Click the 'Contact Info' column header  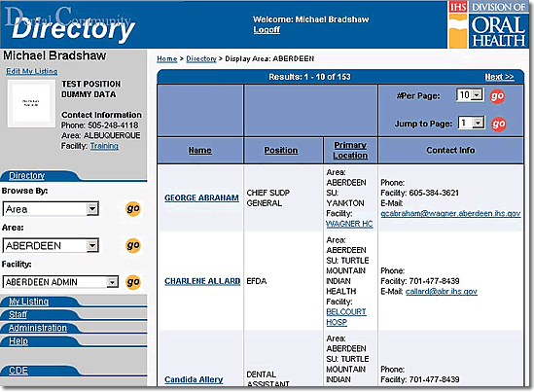point(450,150)
